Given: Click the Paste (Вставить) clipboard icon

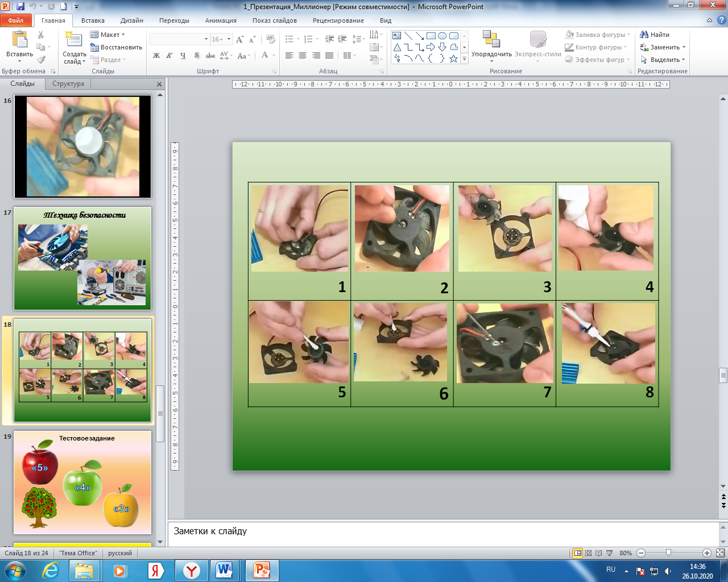Looking at the screenshot, I should (x=19, y=41).
